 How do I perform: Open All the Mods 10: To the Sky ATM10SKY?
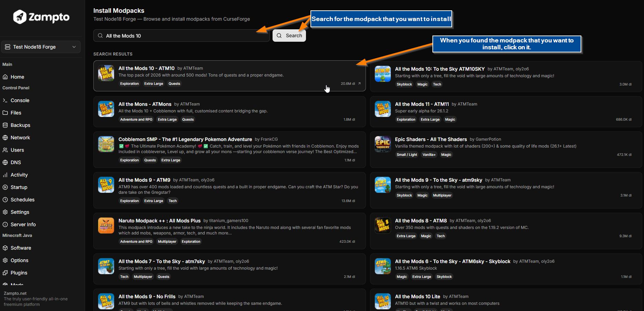point(506,76)
